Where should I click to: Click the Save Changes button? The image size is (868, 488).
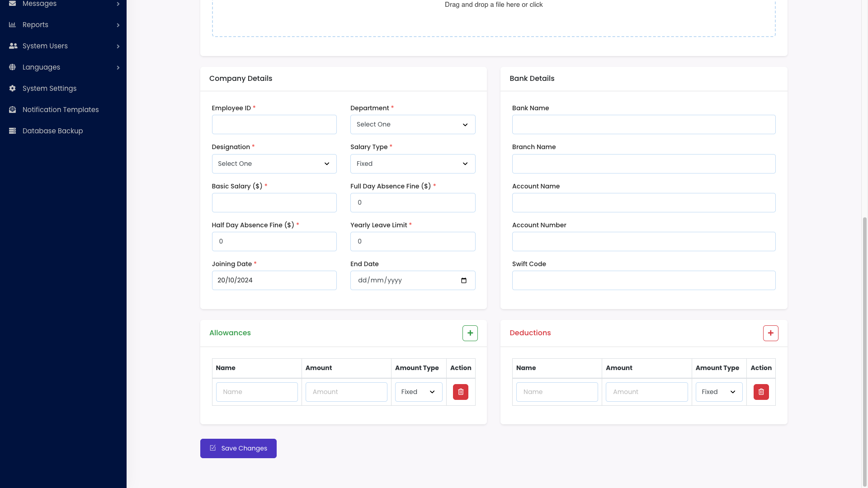tap(238, 448)
